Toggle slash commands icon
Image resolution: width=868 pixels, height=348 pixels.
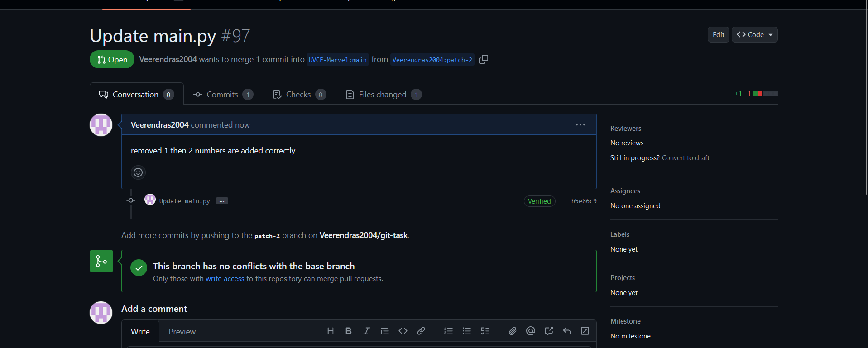pos(585,331)
